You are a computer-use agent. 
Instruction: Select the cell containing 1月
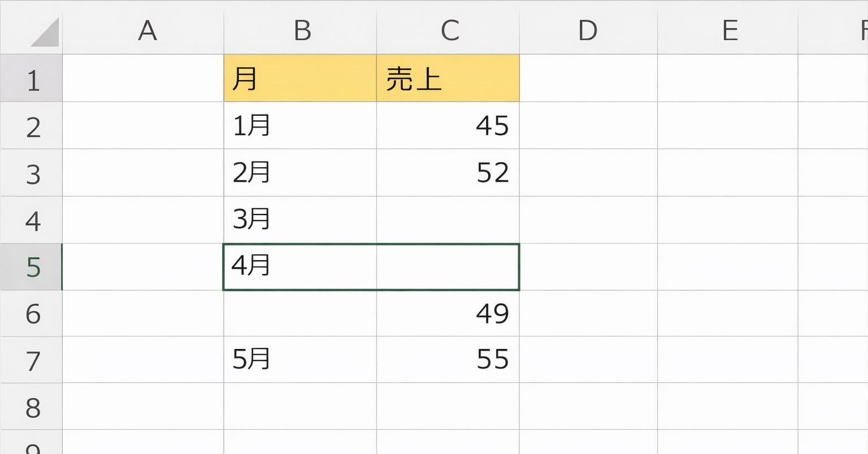click(300, 126)
